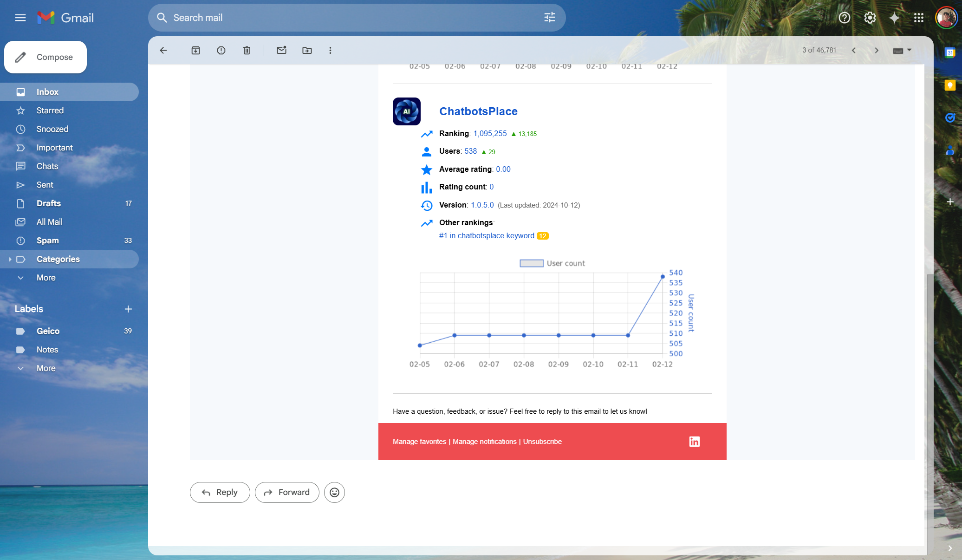Delete this email with trash icon
The height and width of the screenshot is (560, 962).
[247, 50]
